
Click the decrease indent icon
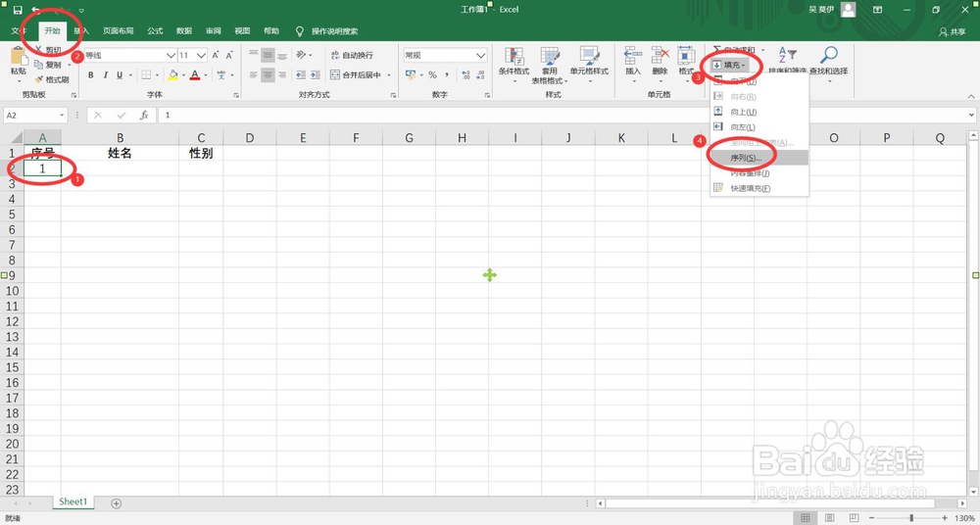300,75
